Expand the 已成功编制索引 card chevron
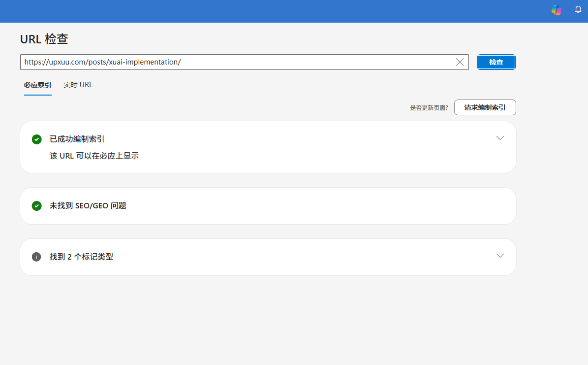The image size is (588, 365). 500,138
